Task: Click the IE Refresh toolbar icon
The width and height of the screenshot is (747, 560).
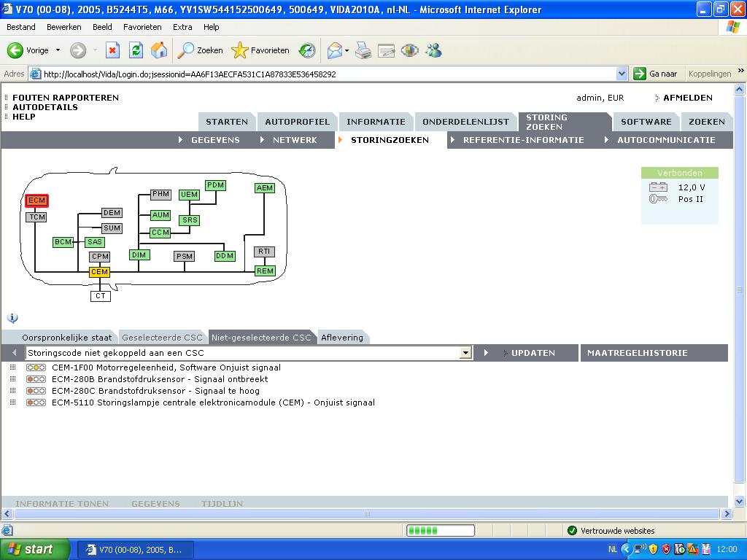Action: [136, 50]
